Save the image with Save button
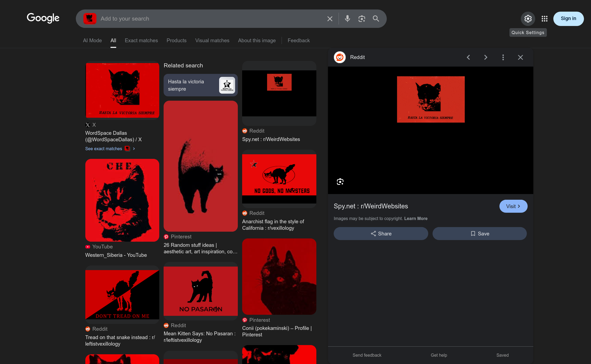This screenshot has height=364, width=591. point(479,234)
